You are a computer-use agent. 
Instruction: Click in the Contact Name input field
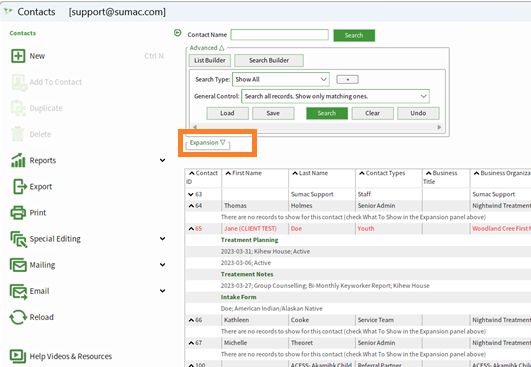[x=279, y=35]
